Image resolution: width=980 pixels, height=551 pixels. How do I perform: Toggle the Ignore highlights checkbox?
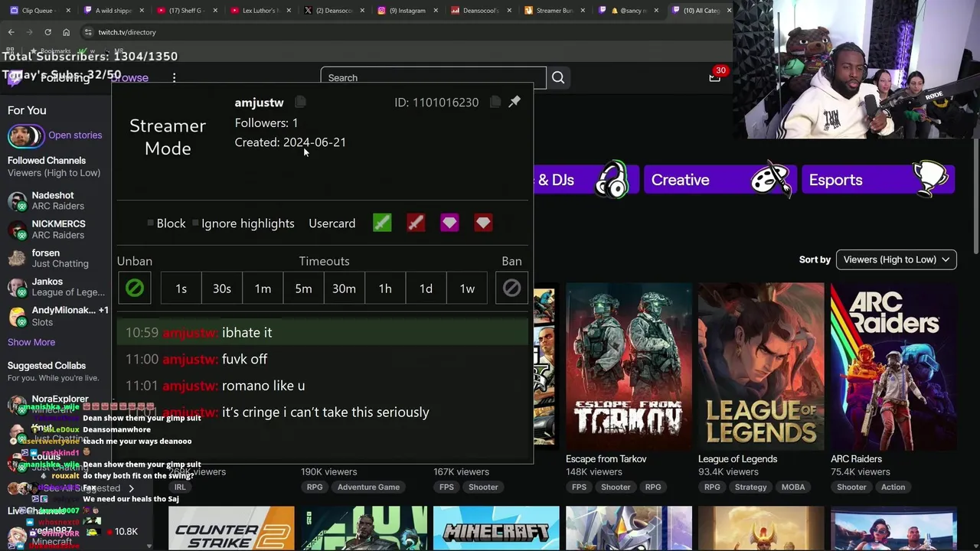click(196, 223)
